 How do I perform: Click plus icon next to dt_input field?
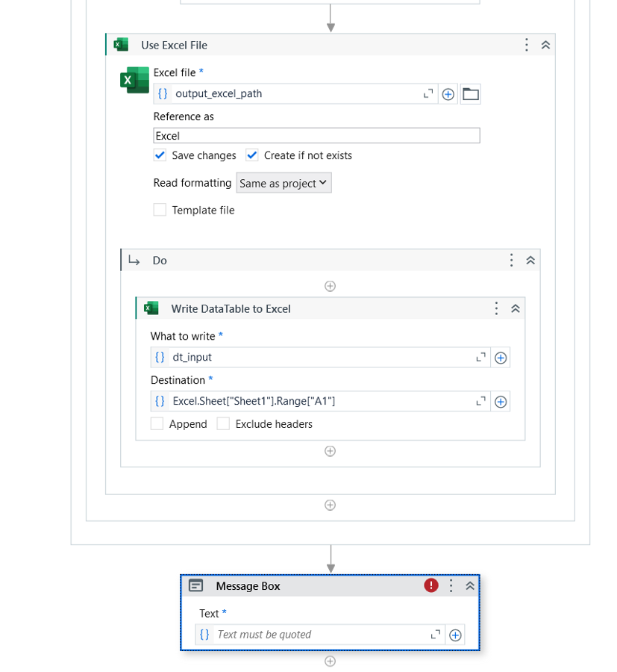click(501, 358)
